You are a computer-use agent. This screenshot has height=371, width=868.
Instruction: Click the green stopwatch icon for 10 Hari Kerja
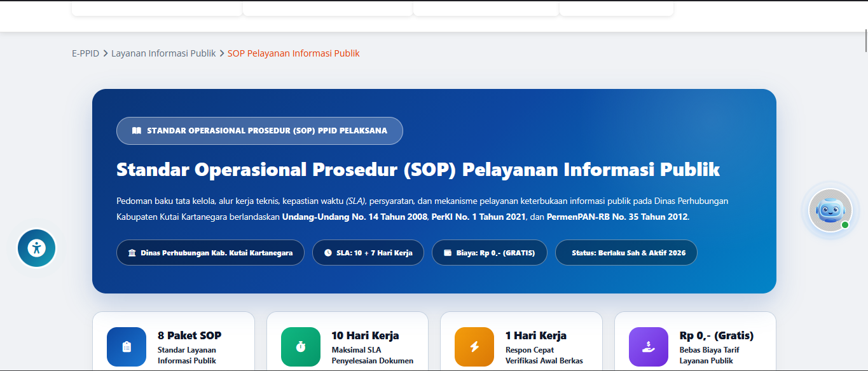click(x=301, y=347)
